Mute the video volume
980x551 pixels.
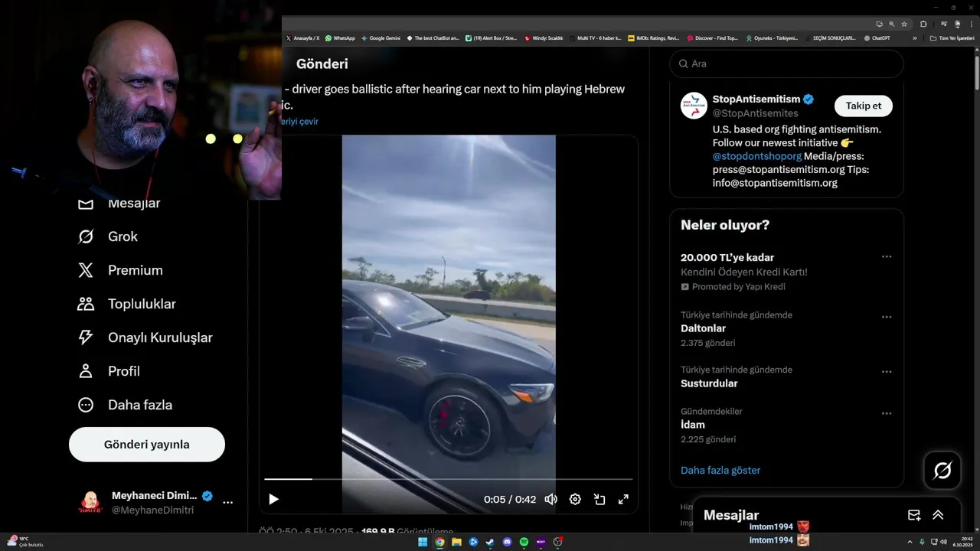pos(550,499)
